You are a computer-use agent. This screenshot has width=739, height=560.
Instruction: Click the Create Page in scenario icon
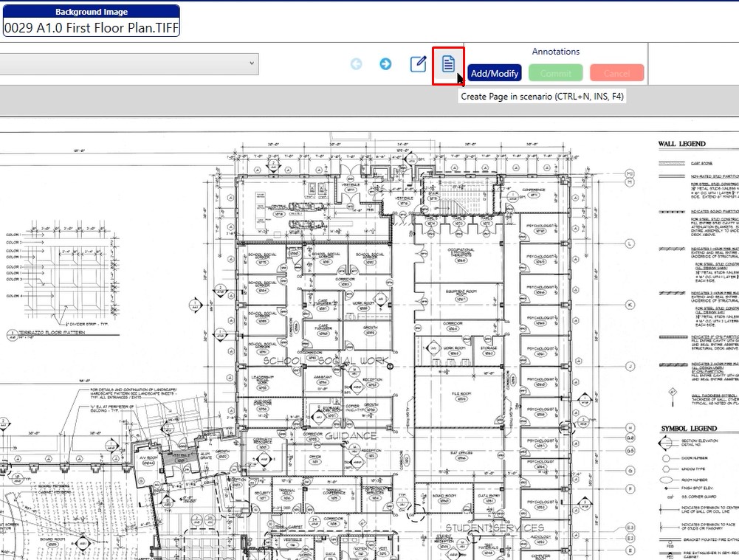coord(448,64)
